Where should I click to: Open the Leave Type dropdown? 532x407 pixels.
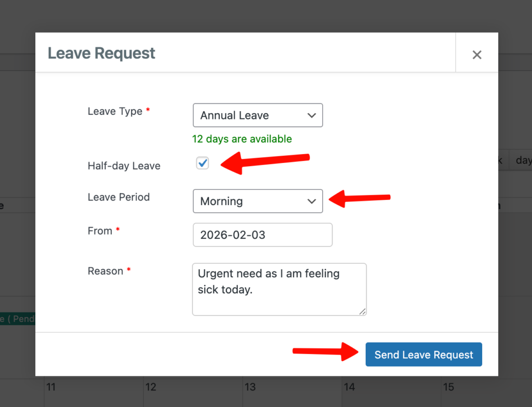258,115
